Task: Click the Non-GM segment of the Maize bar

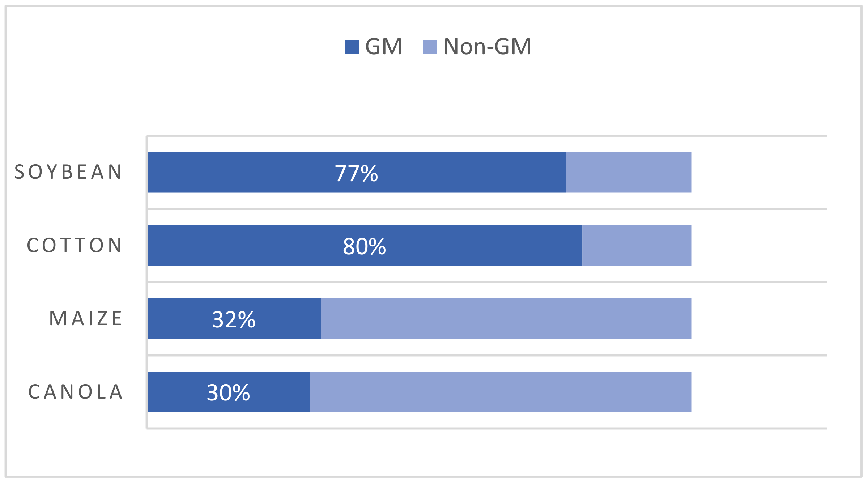Action: click(x=506, y=319)
